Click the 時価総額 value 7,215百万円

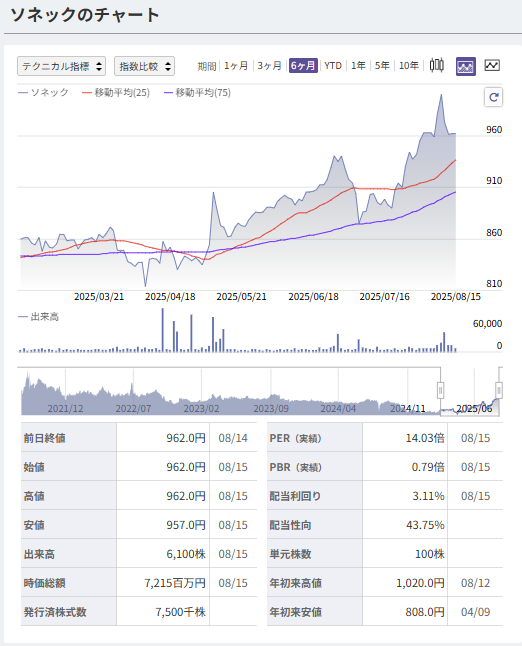(x=175, y=583)
